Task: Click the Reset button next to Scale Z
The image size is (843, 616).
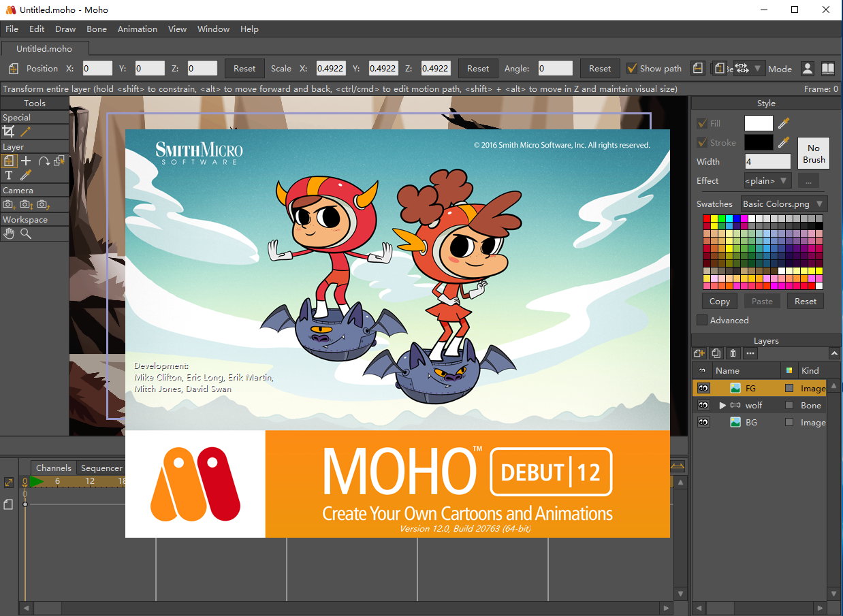Action: [478, 68]
